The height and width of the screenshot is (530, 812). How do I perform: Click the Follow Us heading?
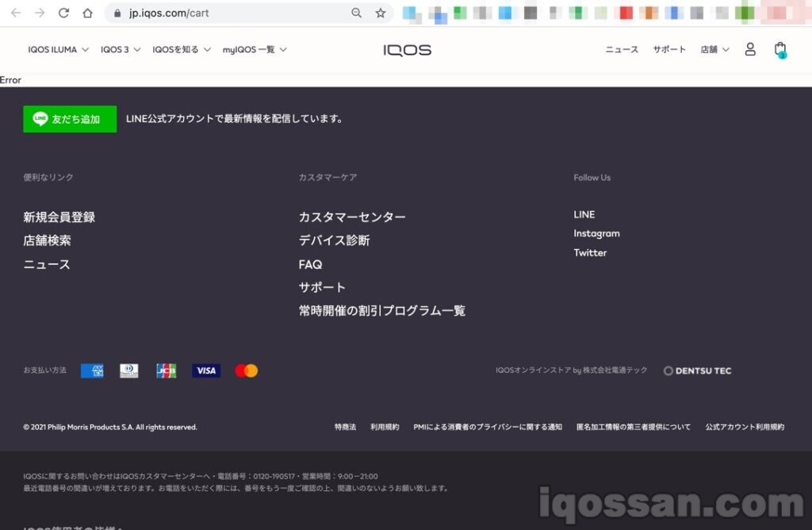592,178
